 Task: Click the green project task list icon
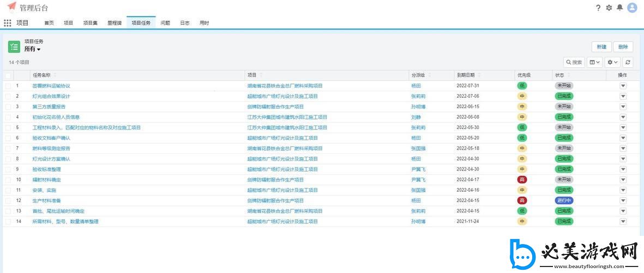[14, 46]
